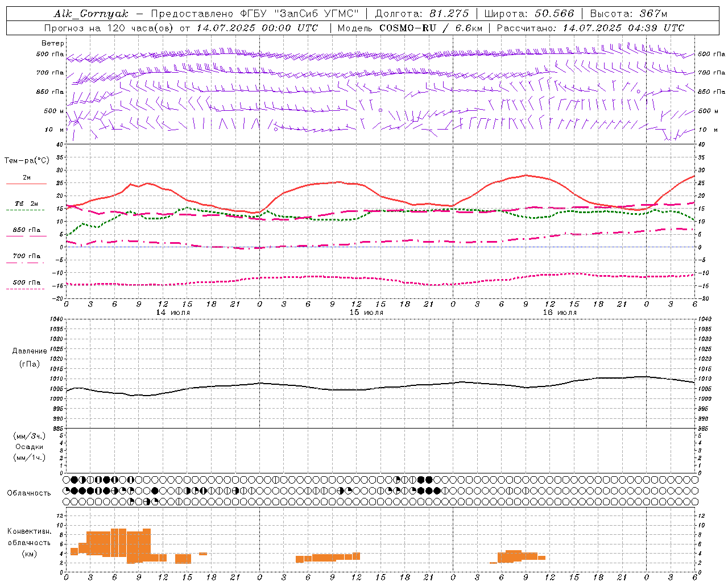Screen dimensions: 728x582
Task: Click the Осадки precipitation label
Action: coord(30,447)
